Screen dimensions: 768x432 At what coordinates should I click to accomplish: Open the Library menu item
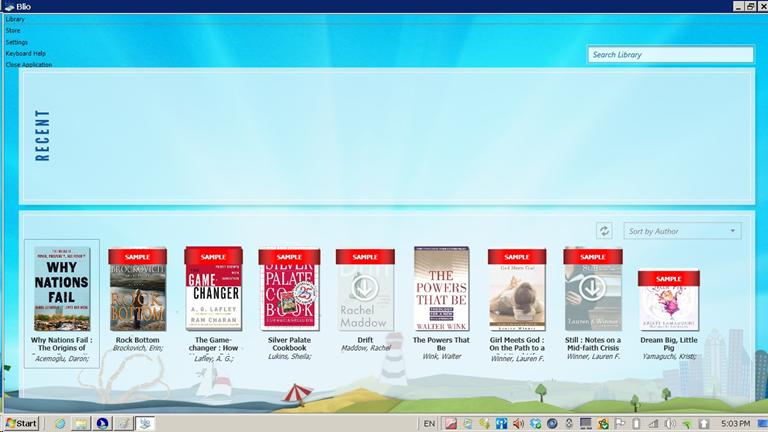click(x=15, y=19)
